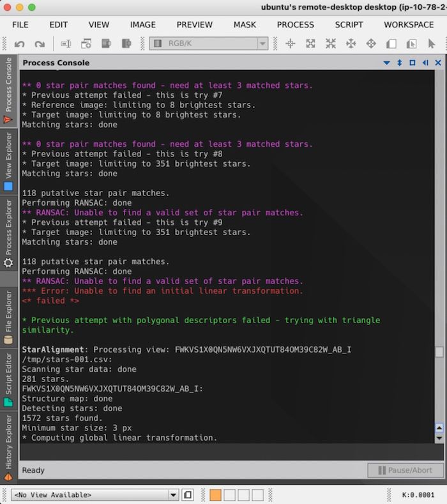Click the Undo arrow icon
This screenshot has width=447, height=504.
pos(20,43)
